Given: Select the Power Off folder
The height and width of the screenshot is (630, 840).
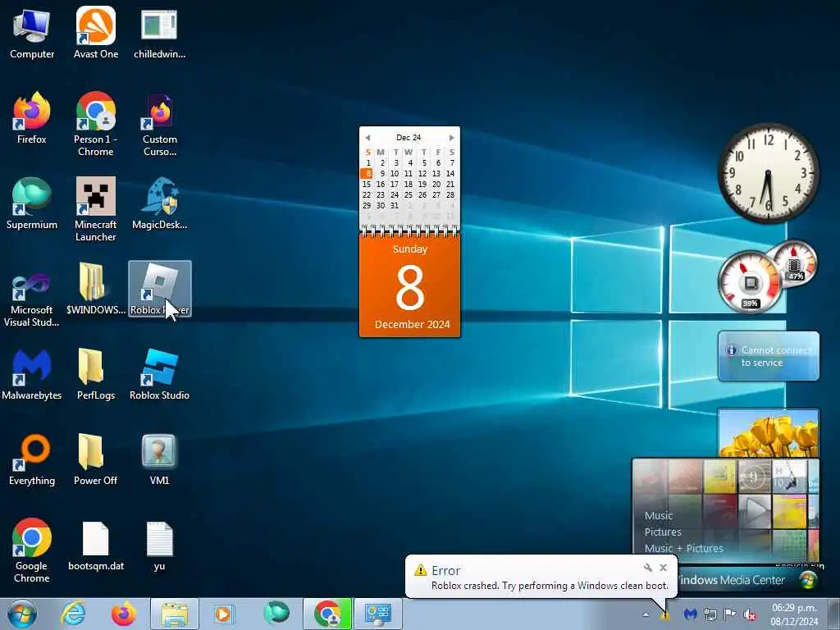Looking at the screenshot, I should pyautogui.click(x=96, y=459).
